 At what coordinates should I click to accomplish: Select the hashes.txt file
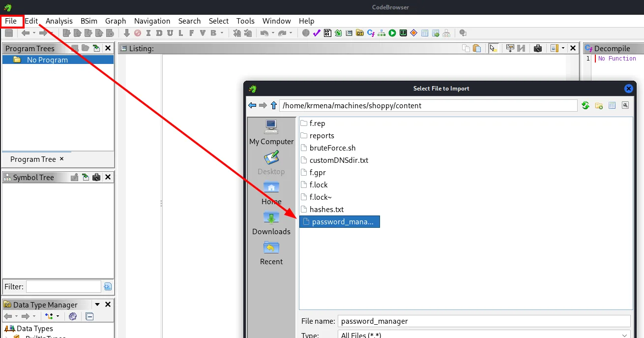[322, 210]
